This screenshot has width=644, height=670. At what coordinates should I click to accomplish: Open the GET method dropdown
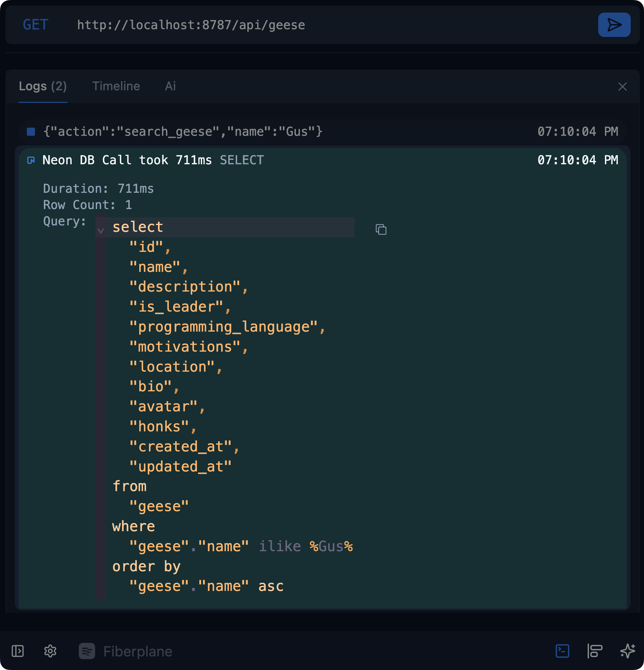tap(35, 24)
